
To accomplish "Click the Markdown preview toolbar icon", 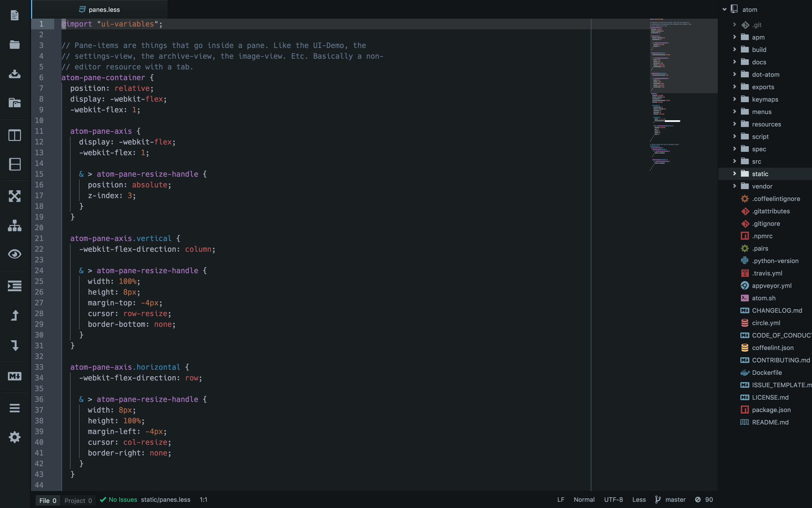I will coord(14,376).
